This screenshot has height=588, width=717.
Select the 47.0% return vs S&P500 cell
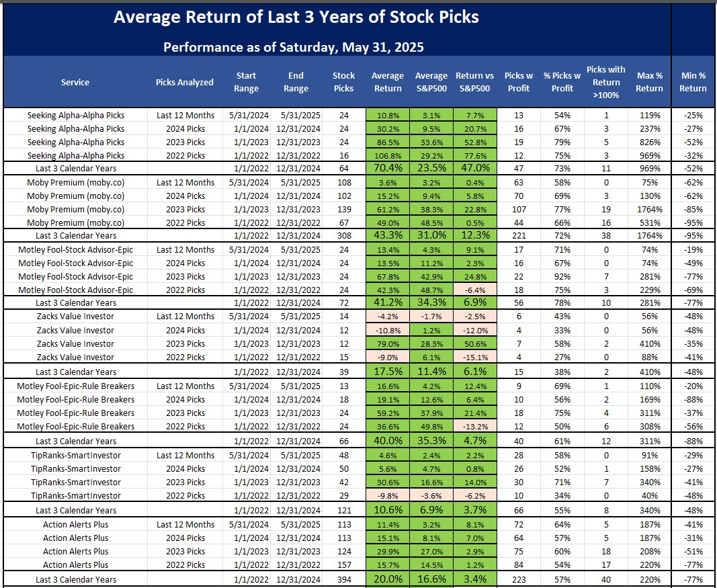(475, 168)
